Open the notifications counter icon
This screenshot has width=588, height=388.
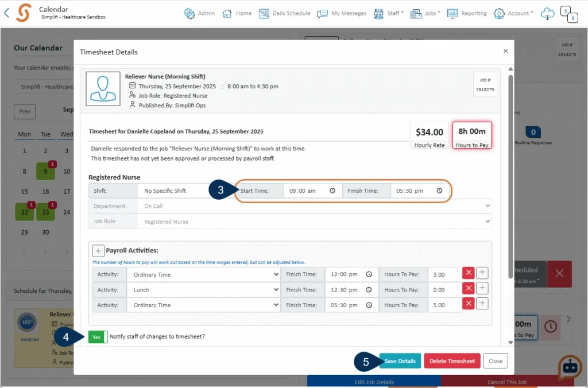[569, 14]
